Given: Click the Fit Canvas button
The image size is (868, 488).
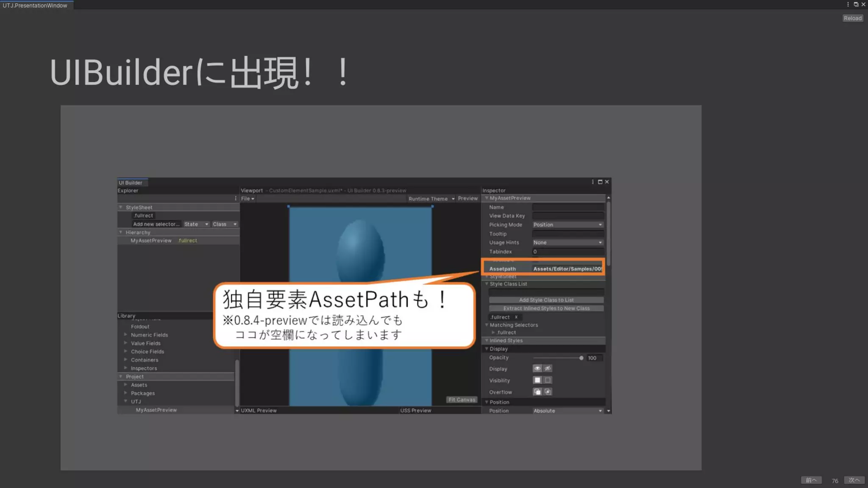Looking at the screenshot, I should [x=462, y=400].
